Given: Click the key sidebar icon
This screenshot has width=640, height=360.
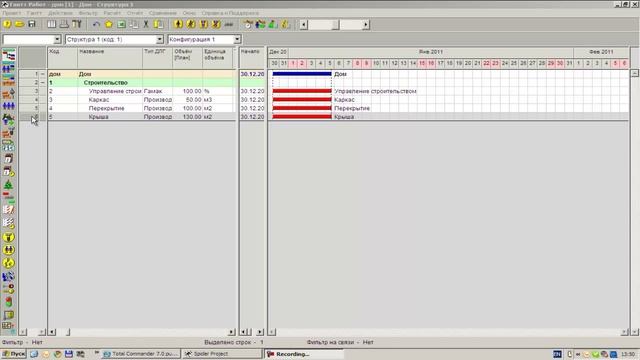Looking at the screenshot, I should [9, 289].
